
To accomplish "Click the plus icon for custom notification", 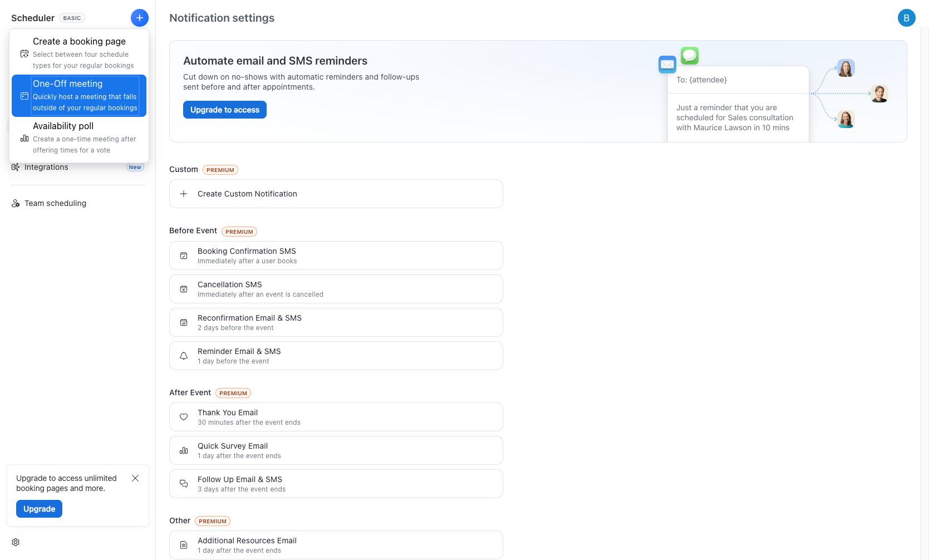I will point(184,194).
